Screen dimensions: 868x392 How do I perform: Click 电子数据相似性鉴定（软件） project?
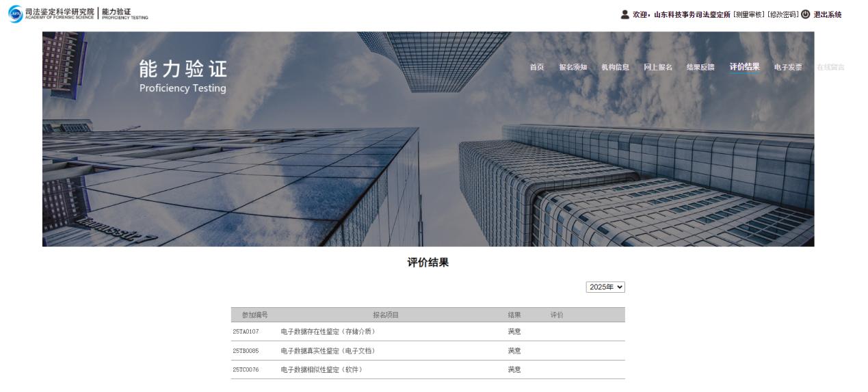click(321, 370)
